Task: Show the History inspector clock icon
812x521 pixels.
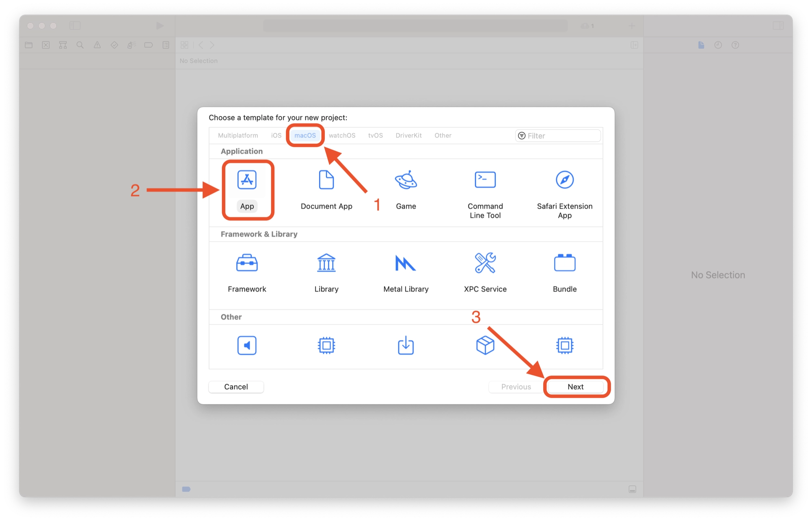Action: click(718, 45)
